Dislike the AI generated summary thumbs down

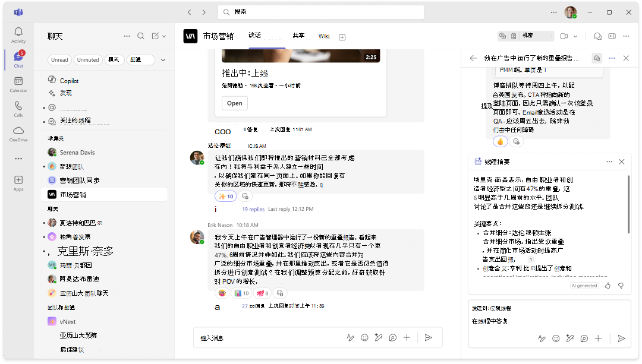click(621, 286)
